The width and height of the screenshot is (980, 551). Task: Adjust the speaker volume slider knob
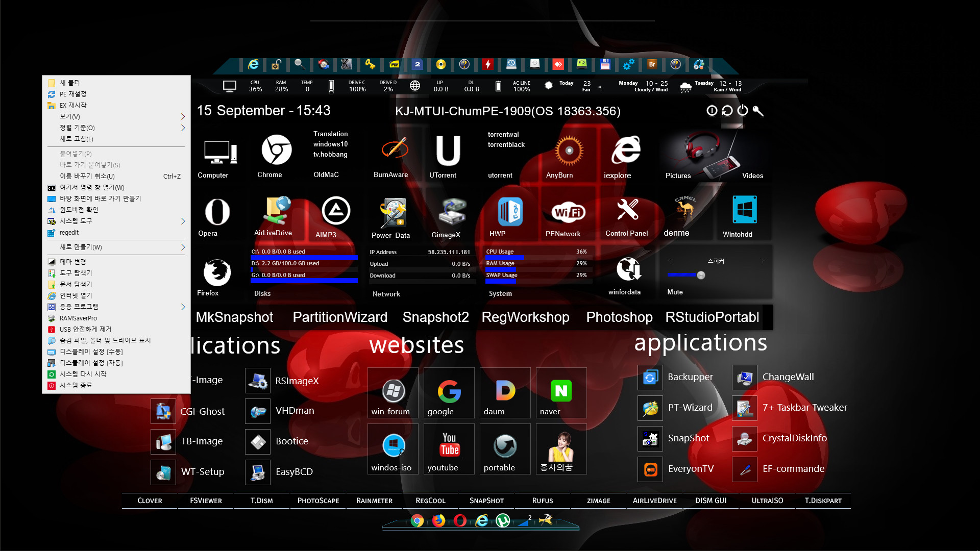pyautogui.click(x=701, y=275)
